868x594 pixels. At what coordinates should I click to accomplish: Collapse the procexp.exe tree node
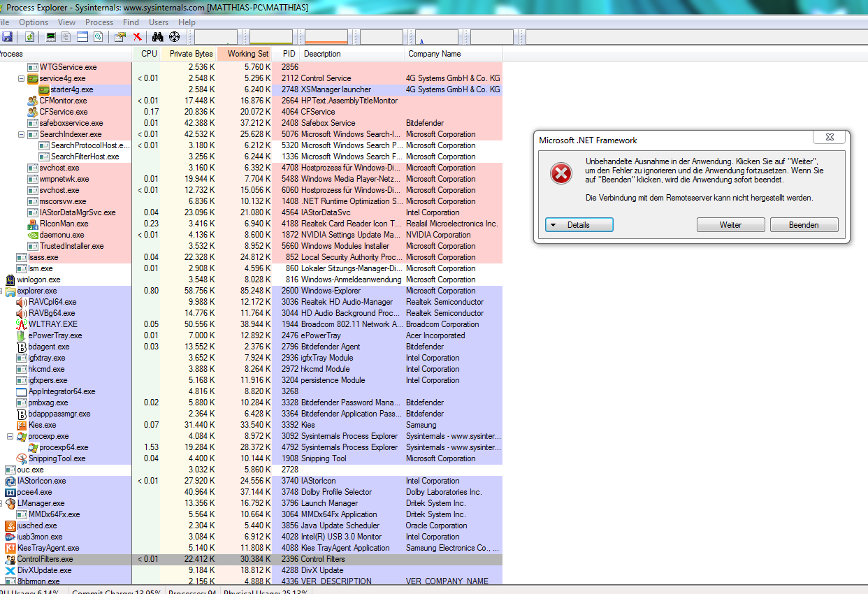pos(10,436)
